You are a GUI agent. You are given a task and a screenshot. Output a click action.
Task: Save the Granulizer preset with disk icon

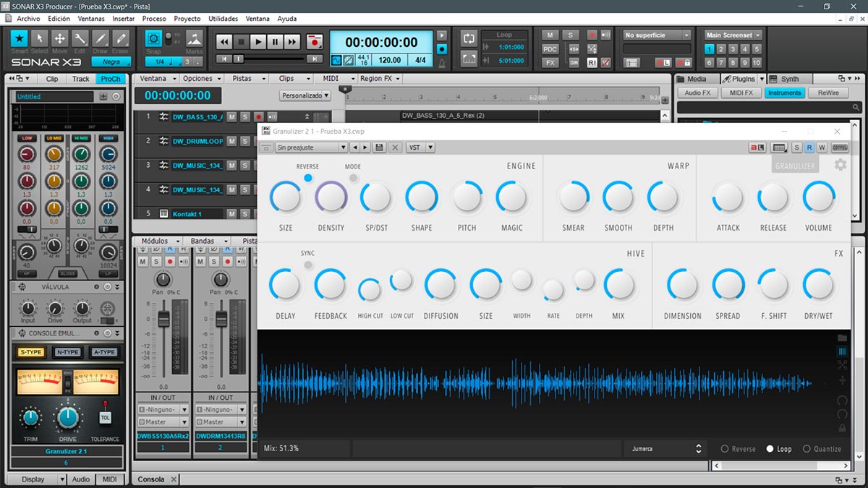[379, 147]
